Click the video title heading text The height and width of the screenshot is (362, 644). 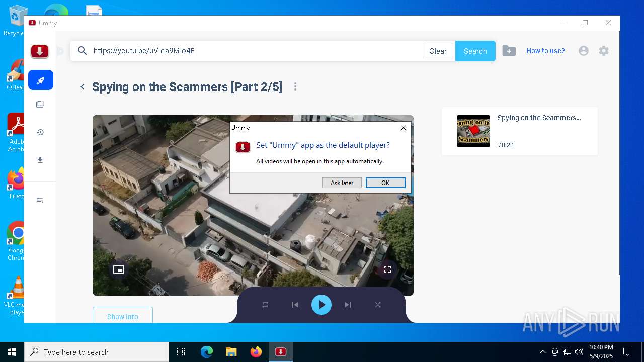187,87
